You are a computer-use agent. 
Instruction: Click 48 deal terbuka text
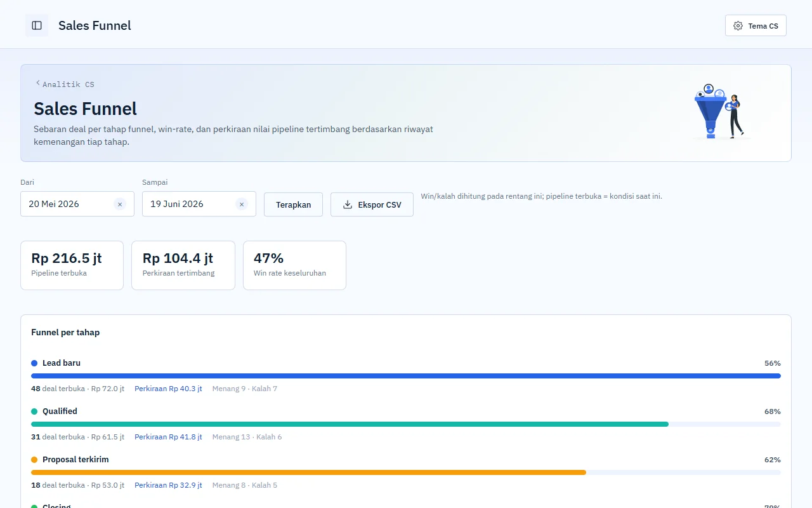tap(58, 389)
